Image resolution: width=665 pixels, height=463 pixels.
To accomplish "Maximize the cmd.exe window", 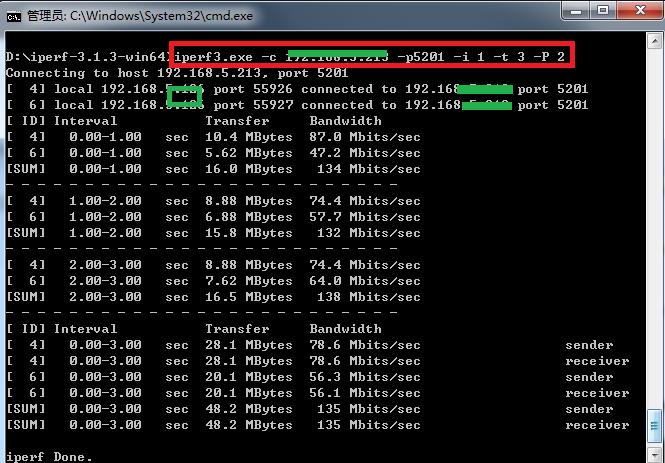I will [603, 11].
